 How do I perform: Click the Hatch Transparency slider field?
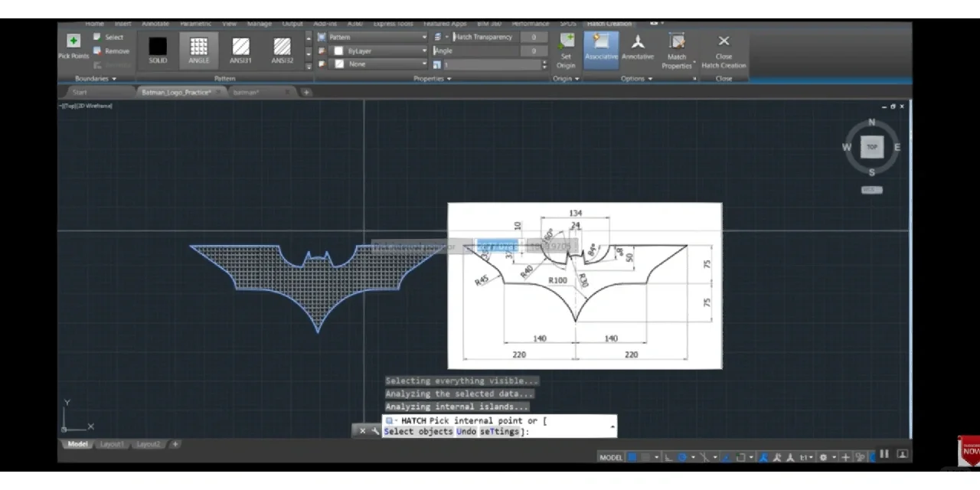click(485, 37)
